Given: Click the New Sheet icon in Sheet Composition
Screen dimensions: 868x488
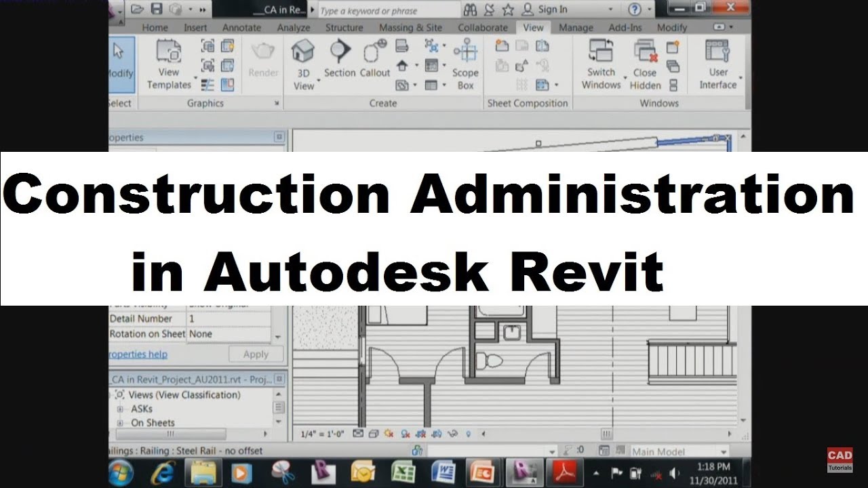Looking at the screenshot, I should tap(502, 46).
